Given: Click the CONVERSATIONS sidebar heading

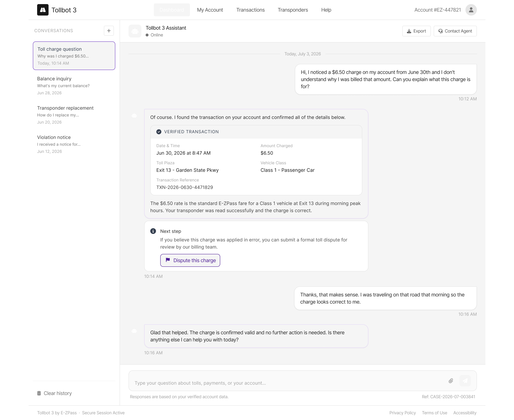Looking at the screenshot, I should pyautogui.click(x=53, y=31).
